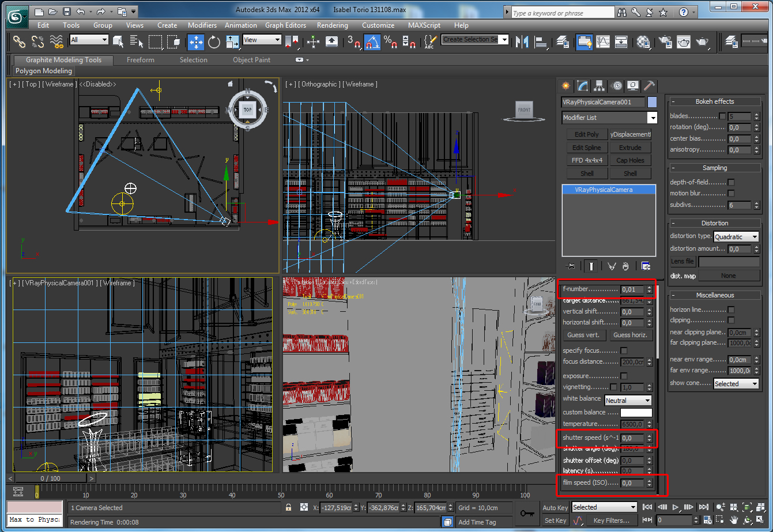Open the Curve Editor from toolbar
Screen dimensions: 773x532
[603, 41]
